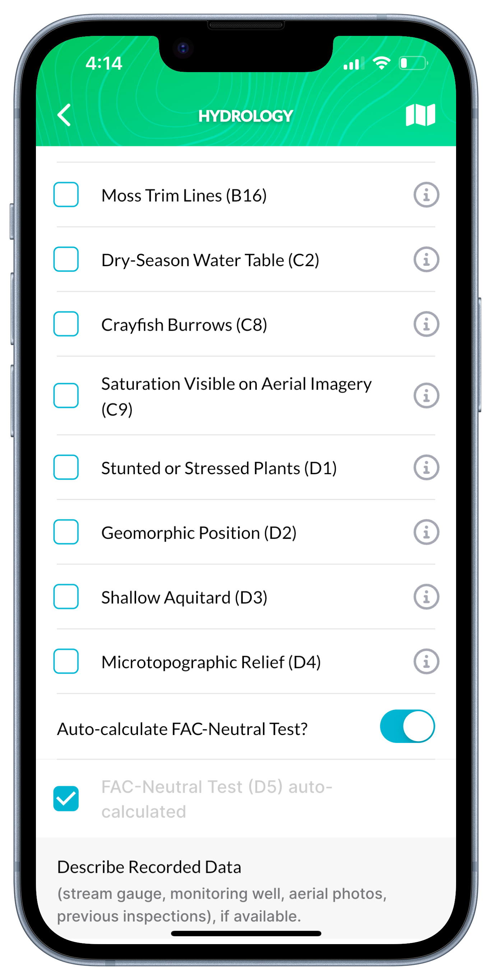The width and height of the screenshot is (492, 980).
Task: Disable Auto-calculate FAC-Neutral Test toggle
Action: click(x=407, y=726)
